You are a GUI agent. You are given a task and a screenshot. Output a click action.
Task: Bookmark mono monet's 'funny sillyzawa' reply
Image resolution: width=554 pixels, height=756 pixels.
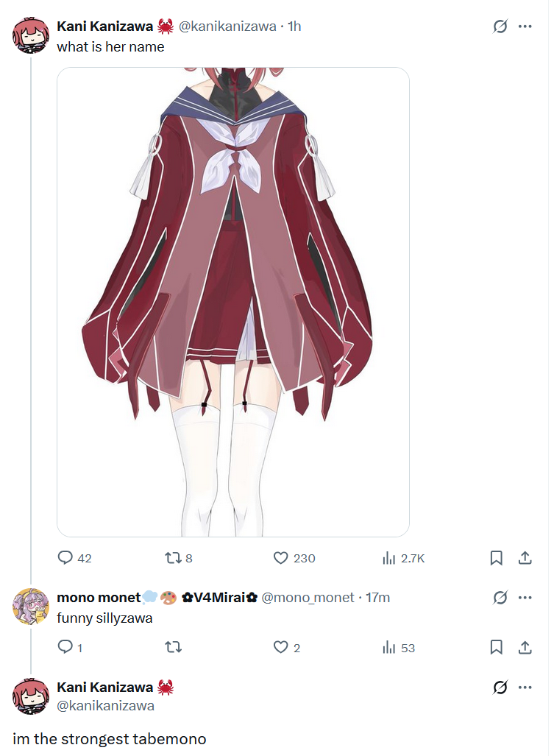tap(496, 647)
